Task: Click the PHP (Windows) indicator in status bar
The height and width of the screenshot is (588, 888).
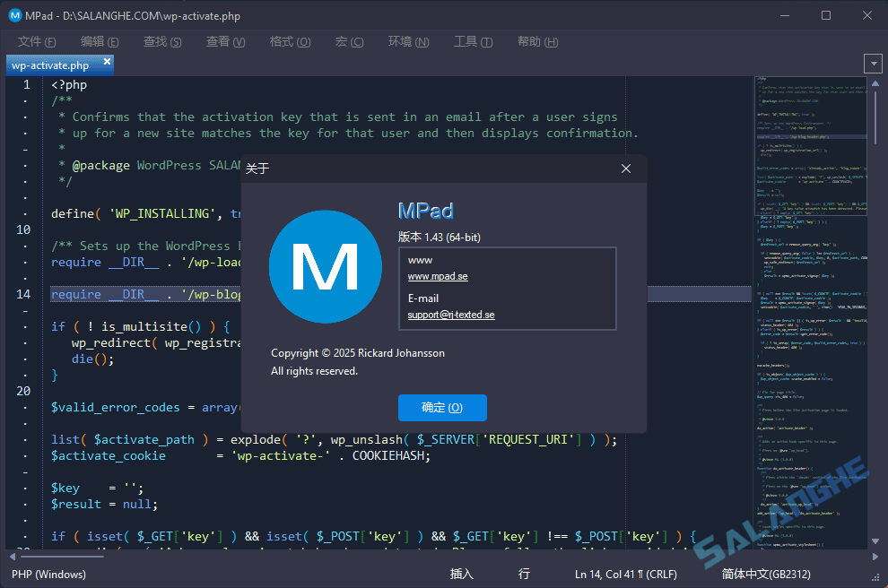Action: point(48,574)
